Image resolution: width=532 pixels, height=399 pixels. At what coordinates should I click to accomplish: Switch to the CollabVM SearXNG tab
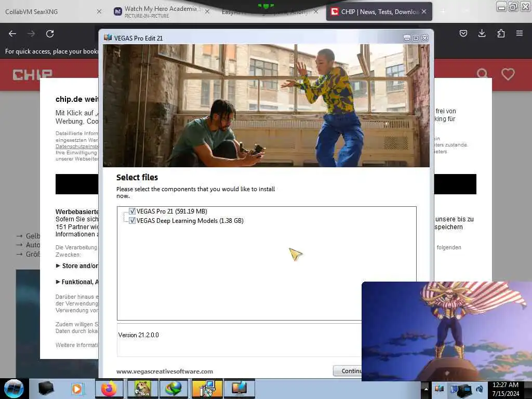[52, 11]
